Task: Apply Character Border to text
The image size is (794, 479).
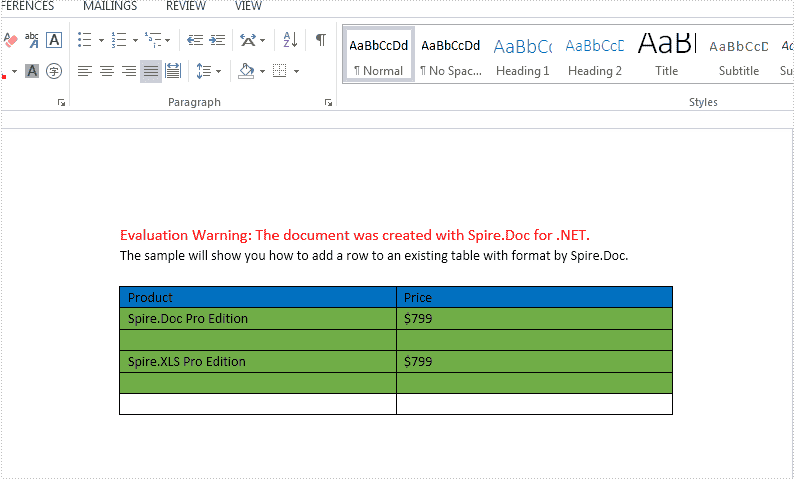Action: point(54,39)
